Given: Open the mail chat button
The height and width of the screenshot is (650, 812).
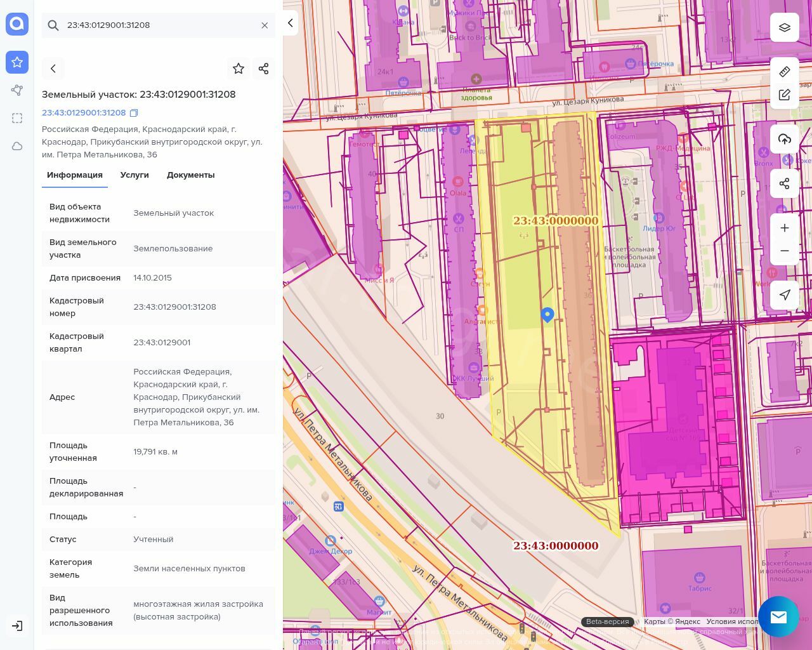Looking at the screenshot, I should 778,616.
